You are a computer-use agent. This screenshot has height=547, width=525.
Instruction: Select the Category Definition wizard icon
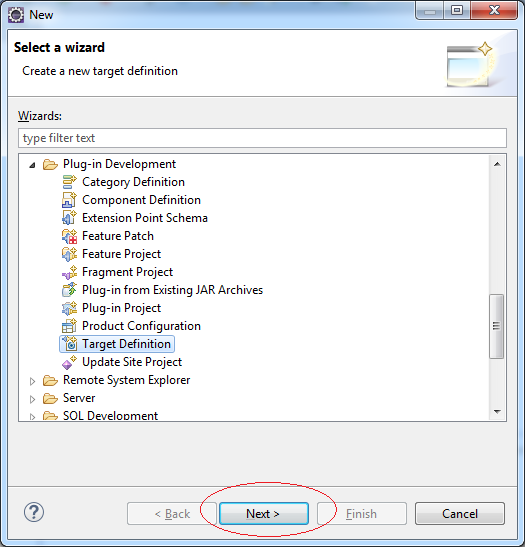[69, 182]
